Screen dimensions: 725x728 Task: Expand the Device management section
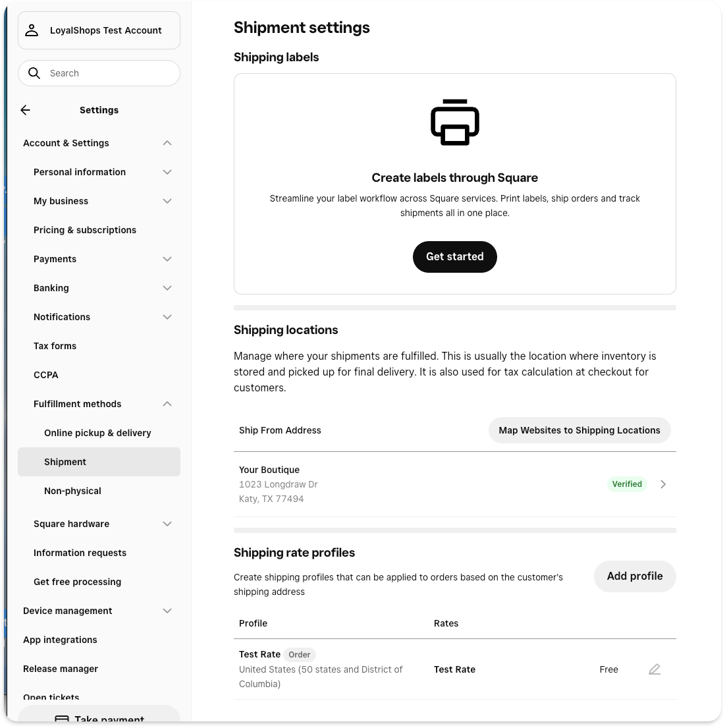(x=167, y=611)
